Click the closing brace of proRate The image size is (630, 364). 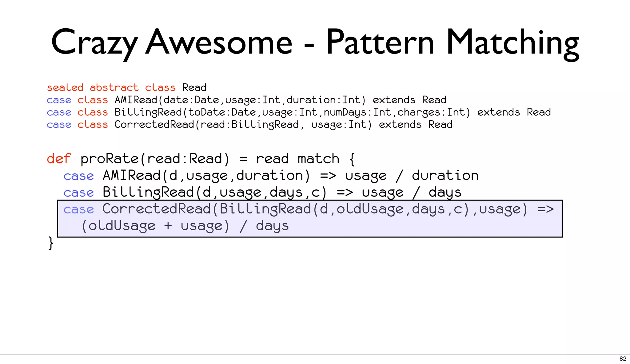pyautogui.click(x=51, y=243)
